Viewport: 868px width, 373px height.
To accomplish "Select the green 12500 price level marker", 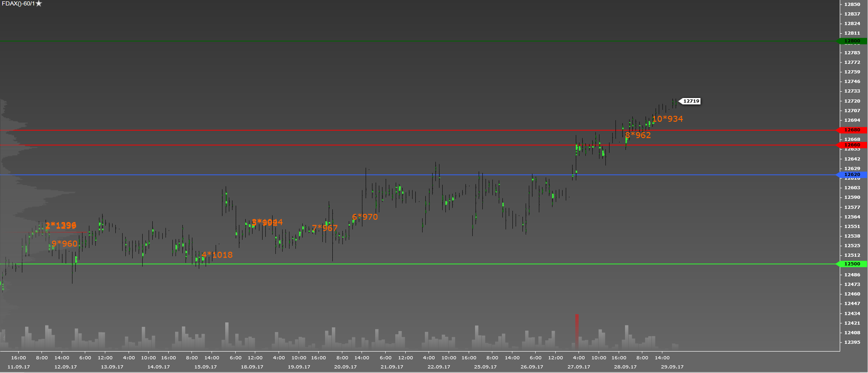I will point(852,264).
